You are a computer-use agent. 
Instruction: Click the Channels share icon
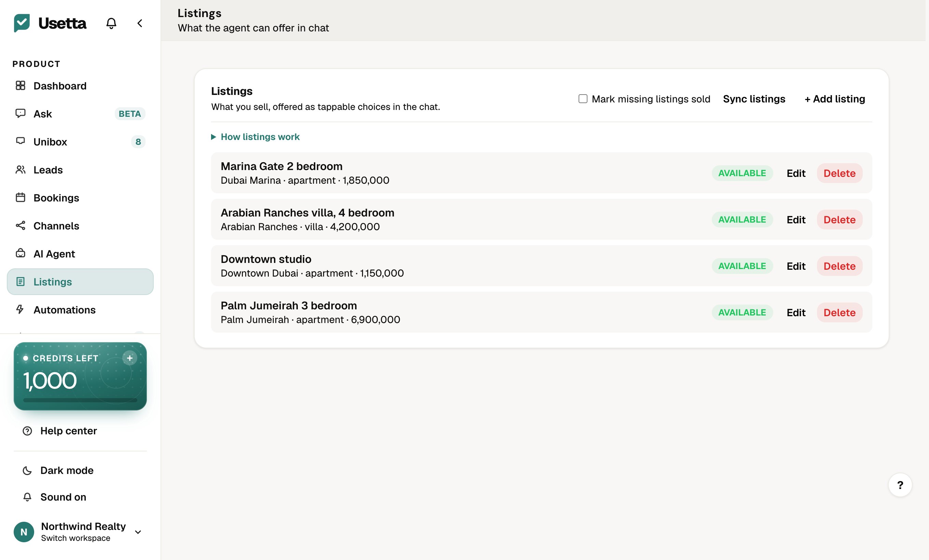tap(20, 225)
